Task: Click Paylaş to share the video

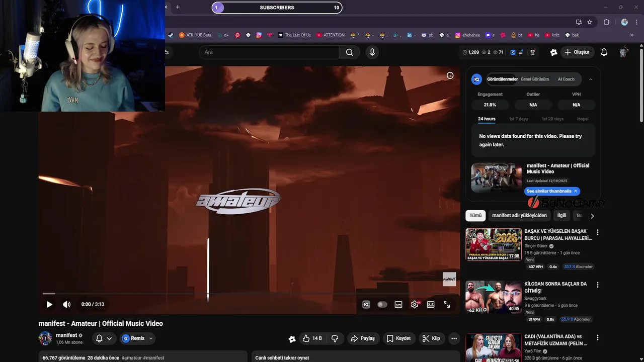Action: (362, 338)
